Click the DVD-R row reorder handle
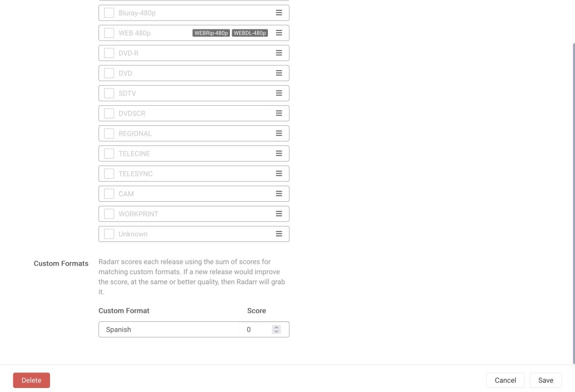Screen dimensions: 575x392 (279, 53)
